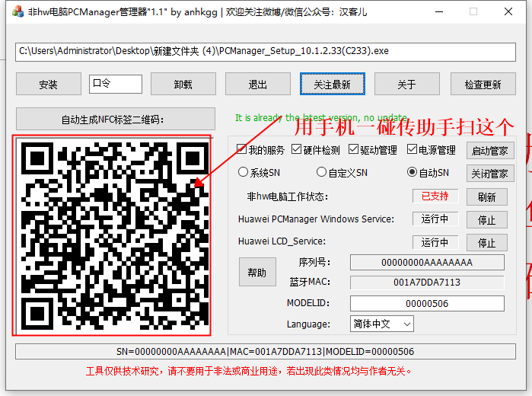Click the 刷新 refresh button
Image resolution: width=532 pixels, height=396 pixels.
tap(487, 197)
